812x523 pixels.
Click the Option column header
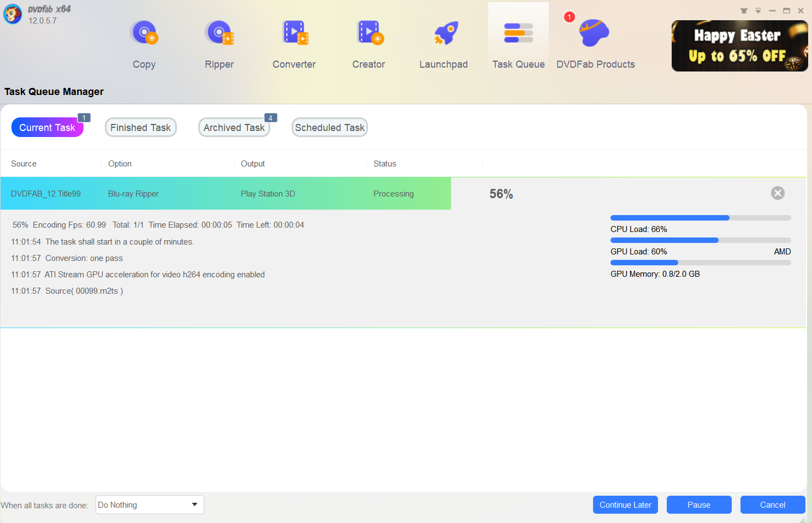[x=120, y=164]
